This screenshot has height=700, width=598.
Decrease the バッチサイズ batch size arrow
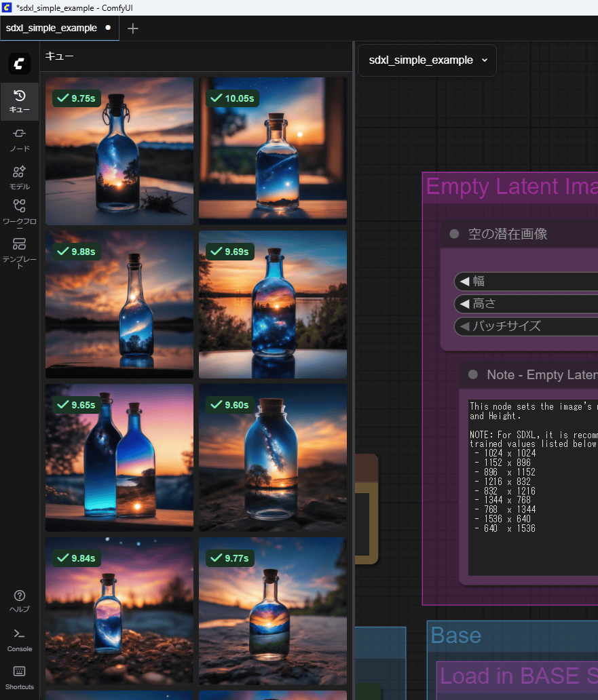click(464, 326)
